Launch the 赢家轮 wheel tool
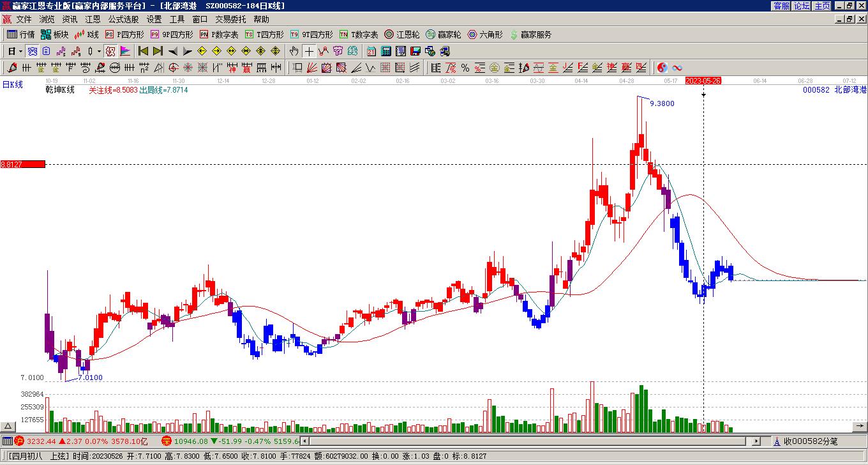The height and width of the screenshot is (465, 868). coord(444,34)
